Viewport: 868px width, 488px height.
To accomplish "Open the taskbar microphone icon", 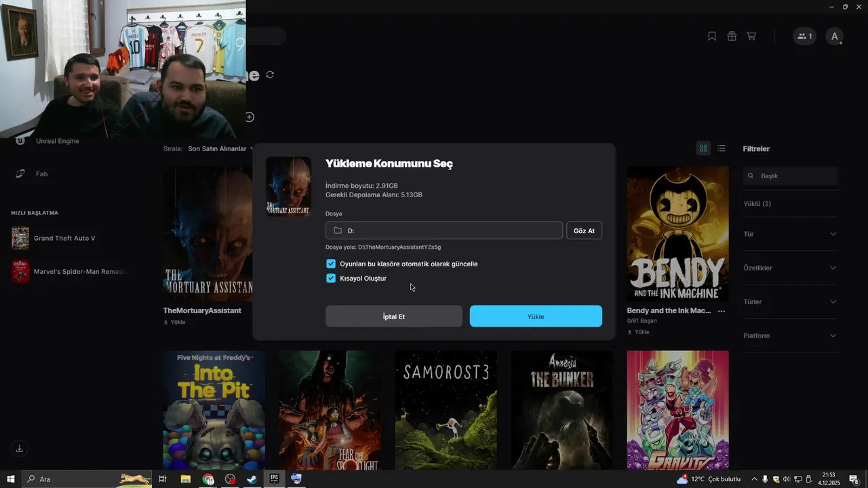I will [x=765, y=479].
